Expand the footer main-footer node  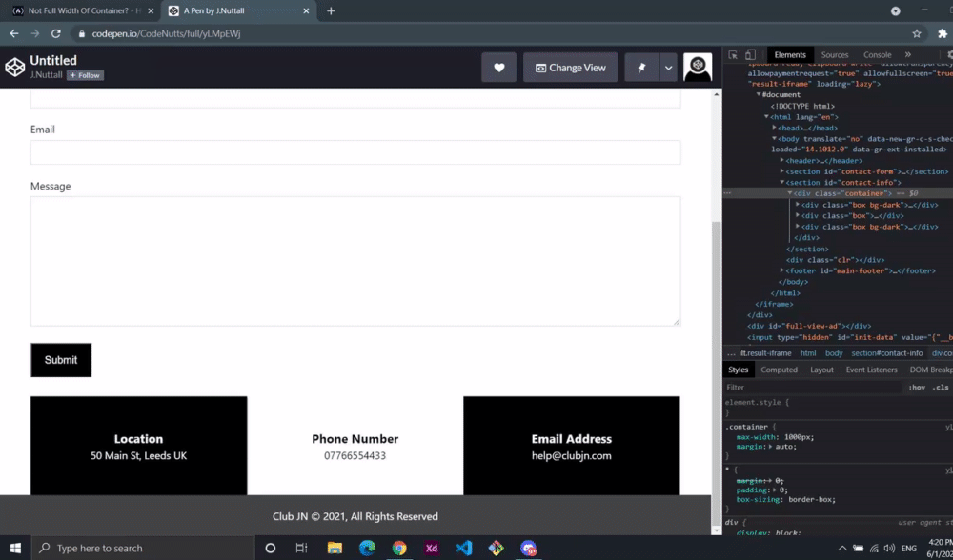[781, 270]
